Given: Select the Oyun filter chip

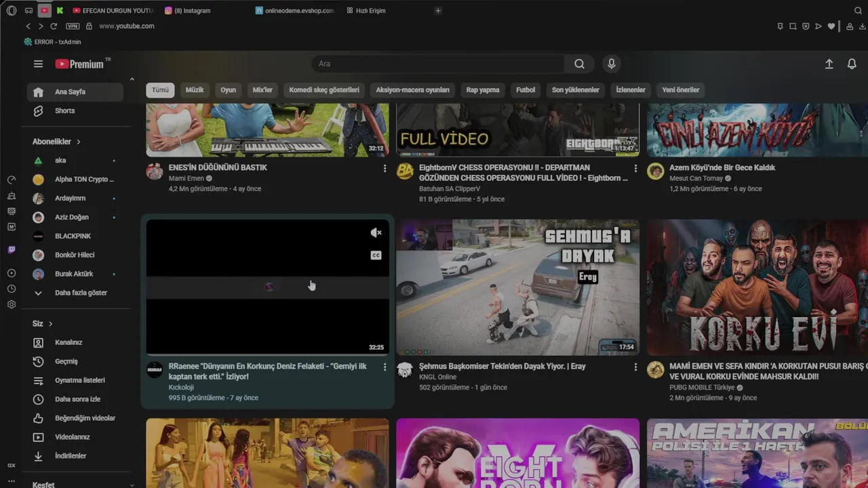Looking at the screenshot, I should pyautogui.click(x=229, y=89).
